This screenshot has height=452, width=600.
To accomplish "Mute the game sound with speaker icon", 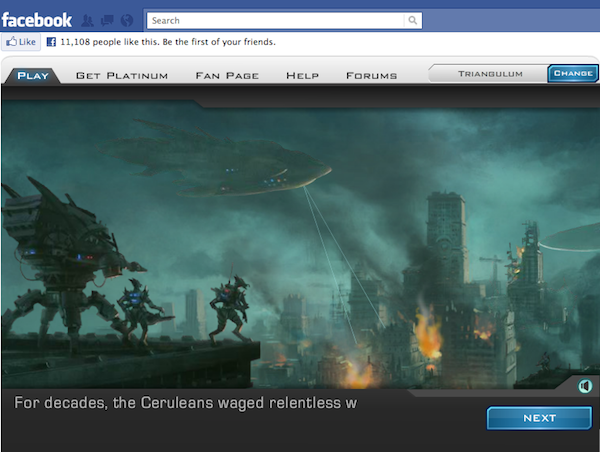I will (585, 386).
